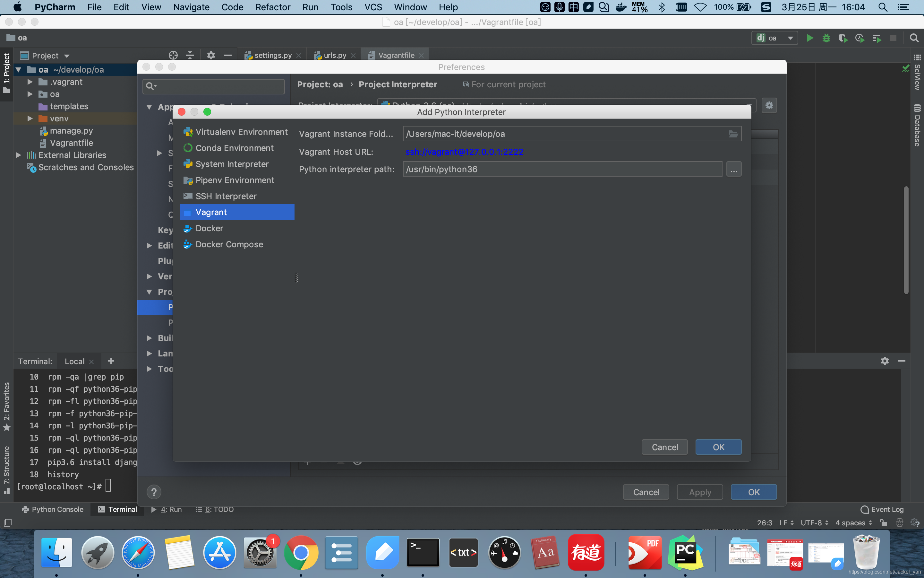Click the Debug bug icon in toolbar
Viewport: 924px width, 578px height.
point(826,38)
